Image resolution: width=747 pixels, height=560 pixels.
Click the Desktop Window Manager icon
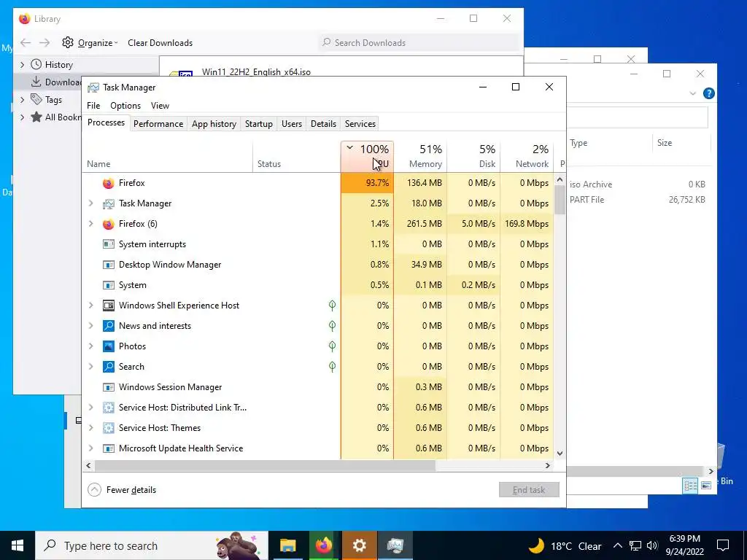point(109,265)
